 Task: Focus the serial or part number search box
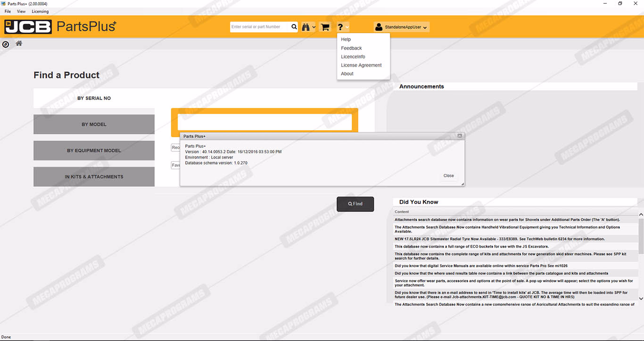click(260, 27)
